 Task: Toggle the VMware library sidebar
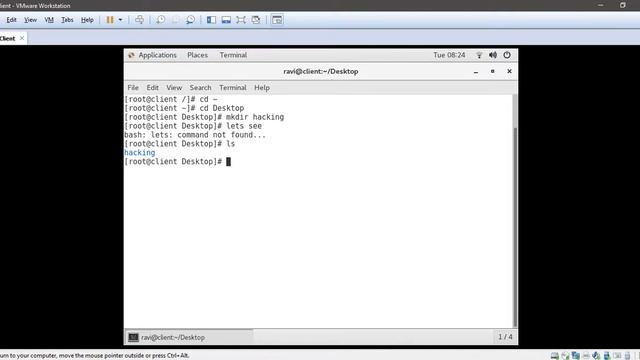211,20
